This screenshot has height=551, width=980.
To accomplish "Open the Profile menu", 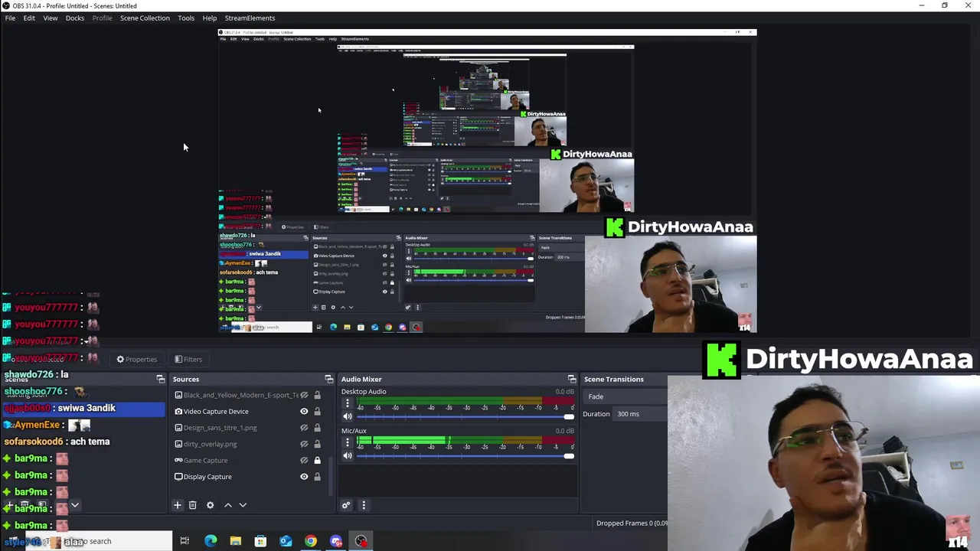I will pyautogui.click(x=102, y=18).
